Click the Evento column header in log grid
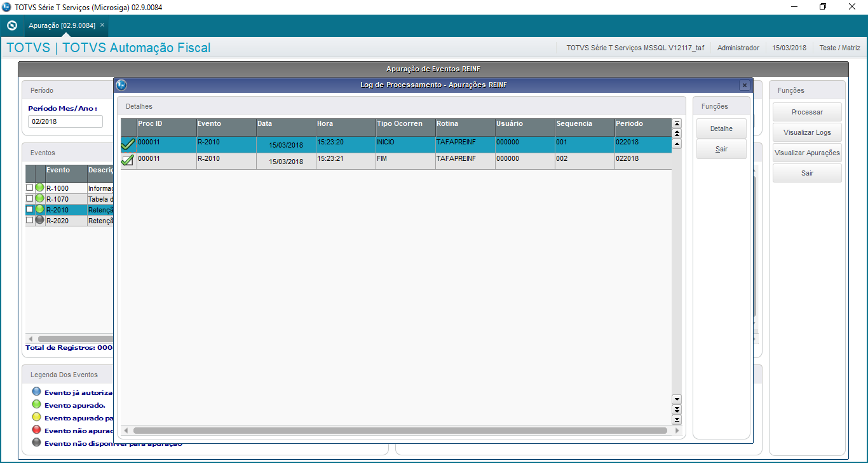This screenshot has width=868, height=463. (226, 127)
